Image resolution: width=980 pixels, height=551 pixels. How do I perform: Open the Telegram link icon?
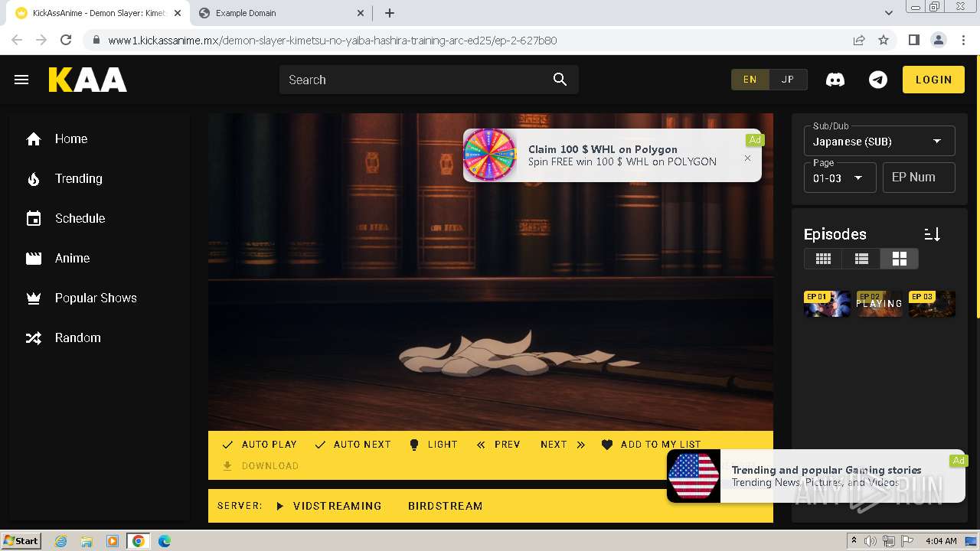pyautogui.click(x=878, y=80)
